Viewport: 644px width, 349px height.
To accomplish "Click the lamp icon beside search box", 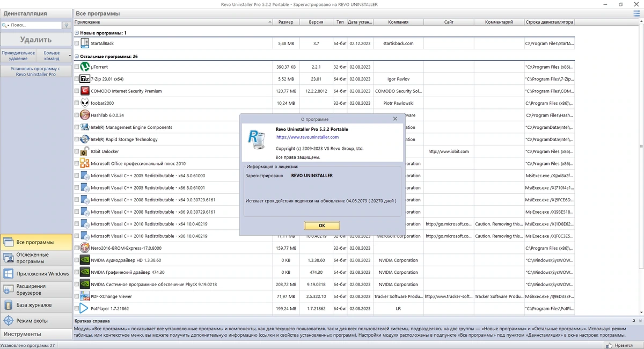I will [x=66, y=25].
